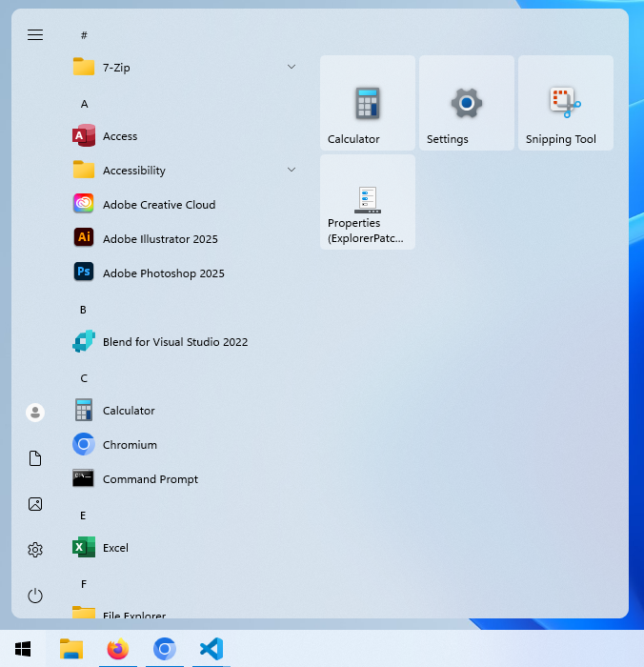Launch Access from the app list
The height and width of the screenshot is (667, 644).
(185, 136)
